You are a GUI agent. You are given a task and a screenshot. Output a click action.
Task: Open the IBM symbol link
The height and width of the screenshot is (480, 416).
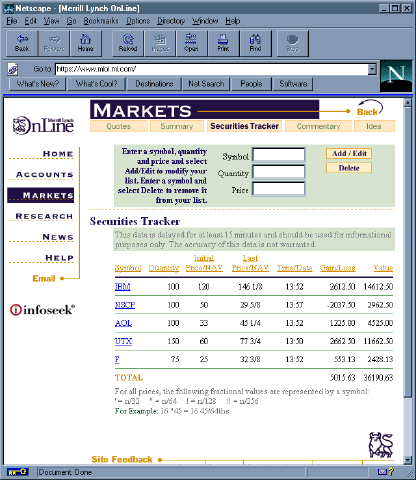coord(123,287)
